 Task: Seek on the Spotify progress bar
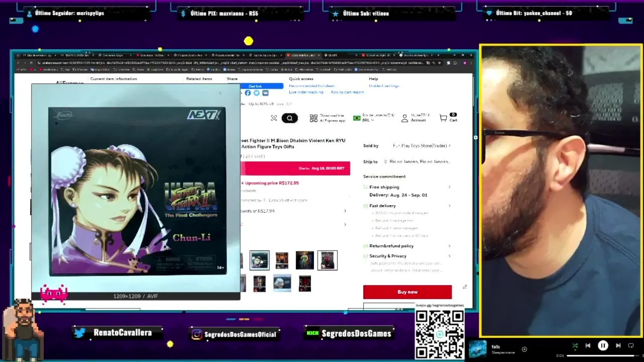point(604,355)
